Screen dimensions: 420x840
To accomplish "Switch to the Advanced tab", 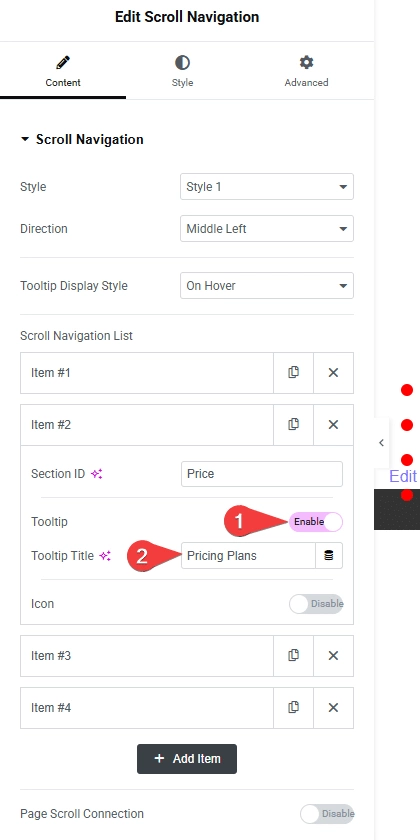I will coord(306,71).
